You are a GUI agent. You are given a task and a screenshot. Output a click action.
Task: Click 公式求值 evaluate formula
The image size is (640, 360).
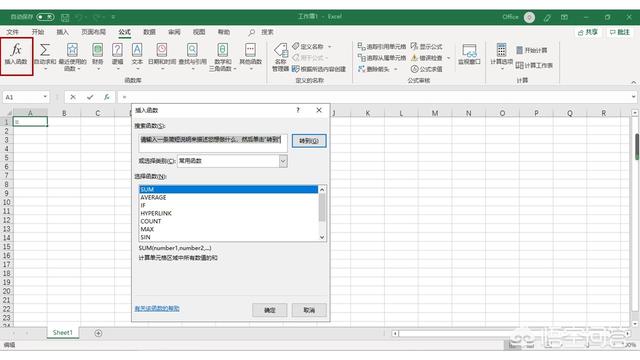(x=427, y=69)
